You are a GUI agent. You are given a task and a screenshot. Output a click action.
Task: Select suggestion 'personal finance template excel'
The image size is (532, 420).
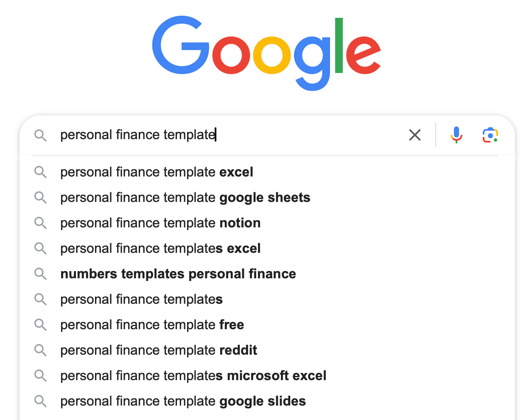coord(267,172)
